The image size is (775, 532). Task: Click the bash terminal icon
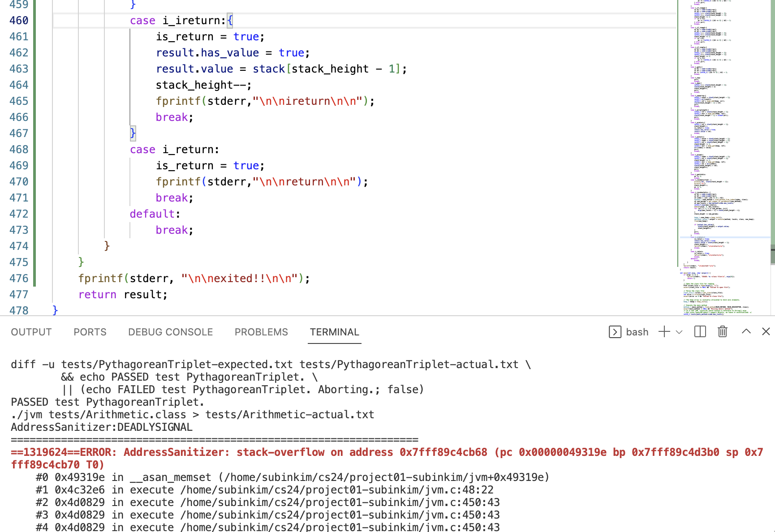615,332
